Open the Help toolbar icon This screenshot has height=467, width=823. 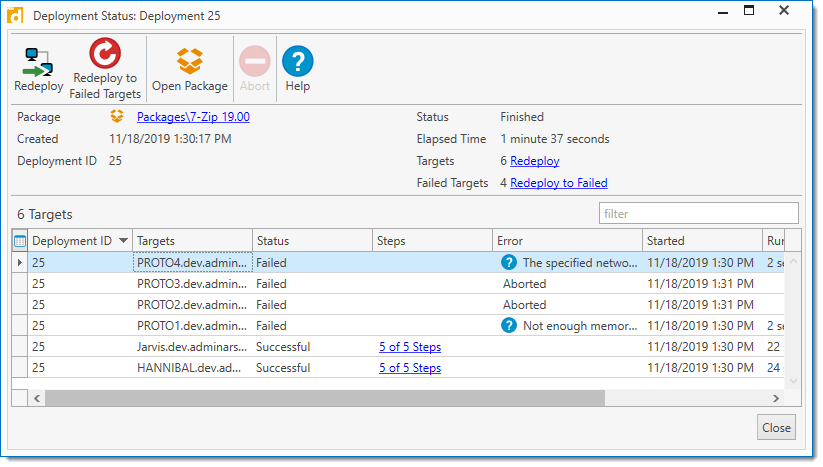point(297,62)
